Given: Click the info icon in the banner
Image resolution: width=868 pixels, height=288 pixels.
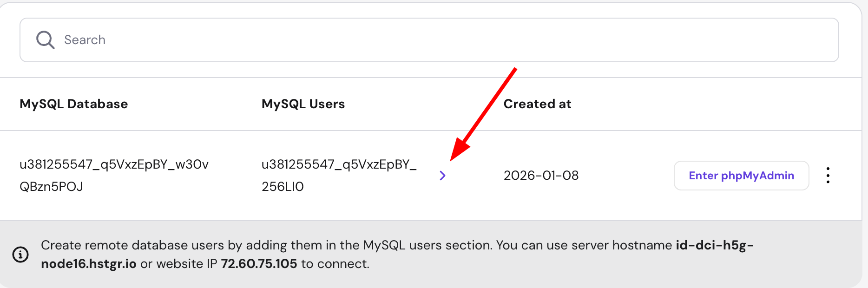Looking at the screenshot, I should [x=20, y=255].
